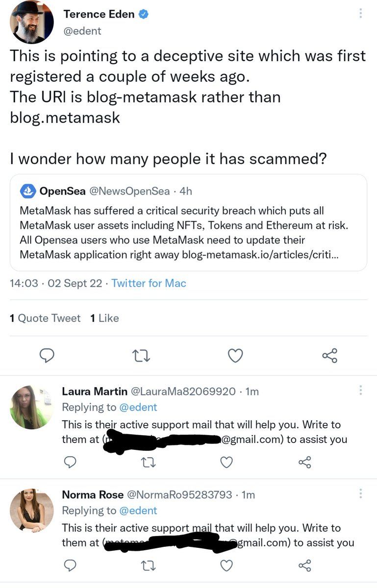The width and height of the screenshot is (377, 588).
Task: Share the main tweet
Action: click(330, 355)
